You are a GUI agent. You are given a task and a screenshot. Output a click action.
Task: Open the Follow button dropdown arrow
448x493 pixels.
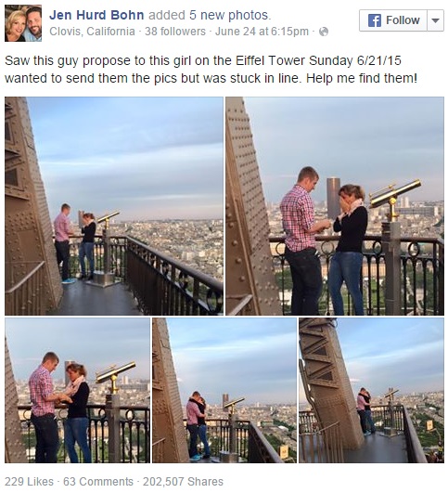pyautogui.click(x=435, y=20)
